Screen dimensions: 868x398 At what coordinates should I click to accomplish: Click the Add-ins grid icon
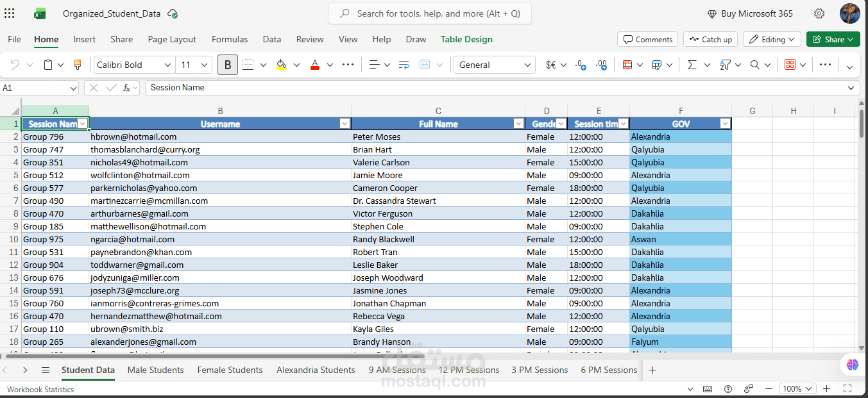pyautogui.click(x=790, y=65)
